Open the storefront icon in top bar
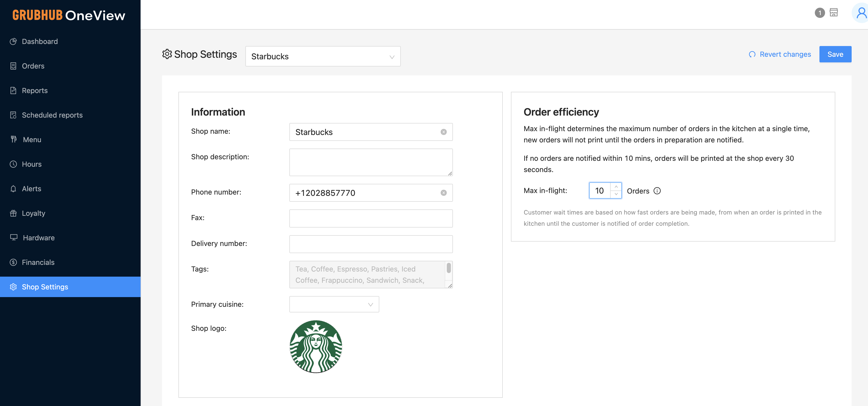868x406 pixels. tap(834, 13)
